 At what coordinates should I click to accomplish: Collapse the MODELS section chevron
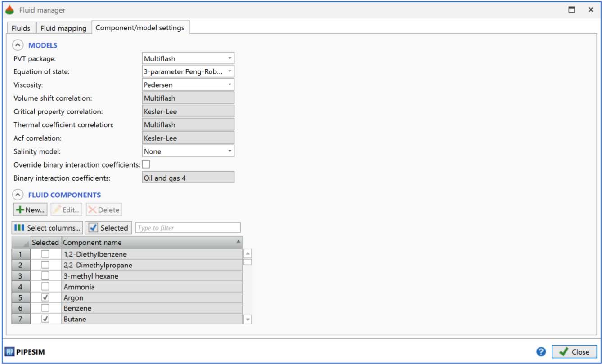pyautogui.click(x=18, y=45)
